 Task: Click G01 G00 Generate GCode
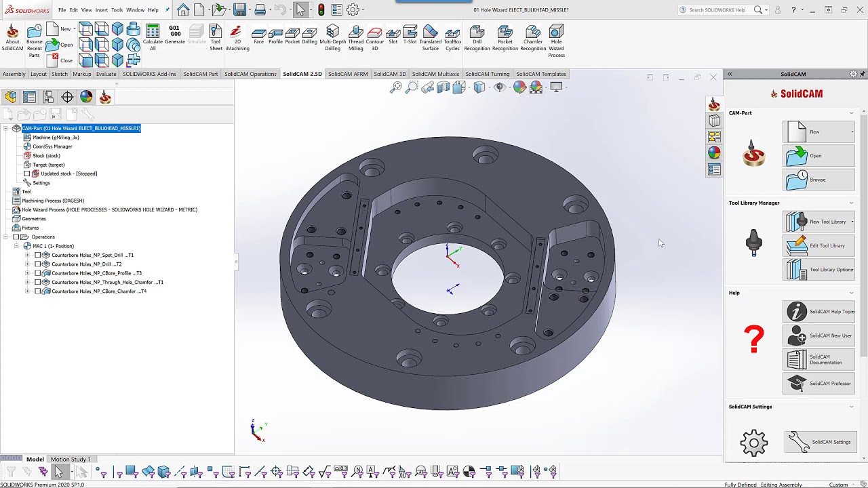175,35
